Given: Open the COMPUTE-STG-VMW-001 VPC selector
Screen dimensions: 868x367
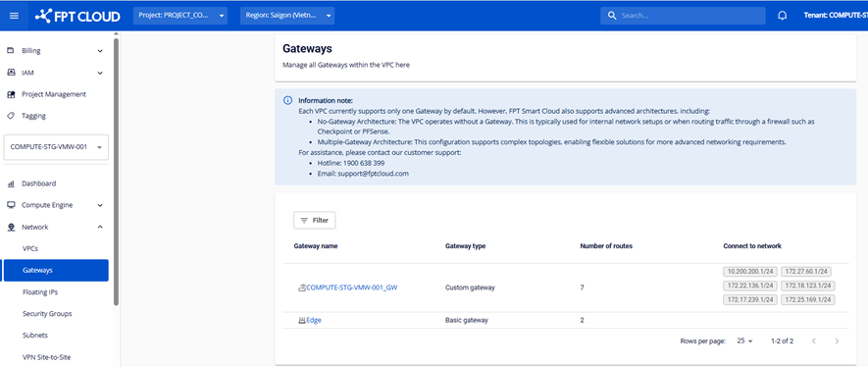Looking at the screenshot, I should [56, 147].
